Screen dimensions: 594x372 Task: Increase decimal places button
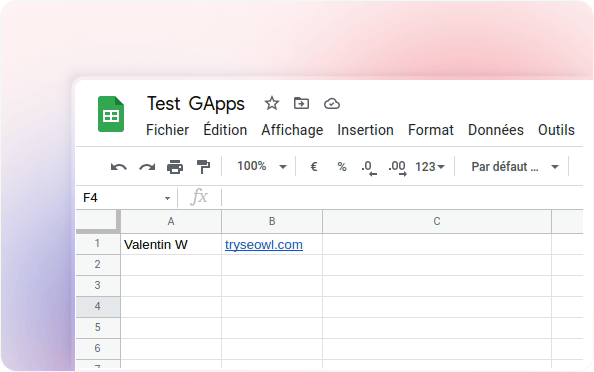tap(397, 167)
